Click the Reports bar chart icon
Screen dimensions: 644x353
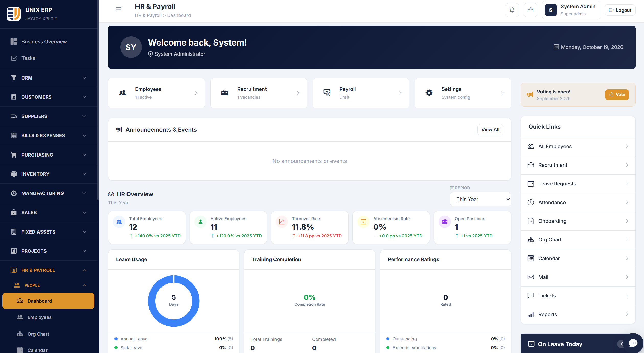(531, 315)
